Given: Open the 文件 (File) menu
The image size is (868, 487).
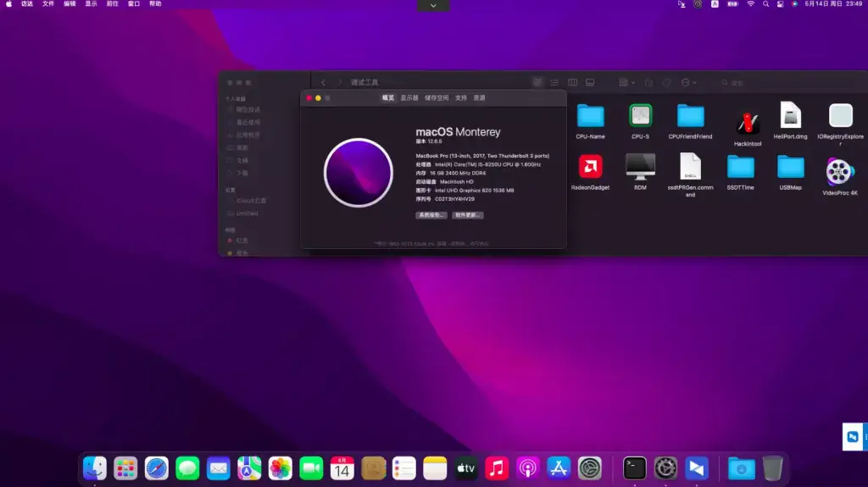Looking at the screenshot, I should click(x=48, y=4).
